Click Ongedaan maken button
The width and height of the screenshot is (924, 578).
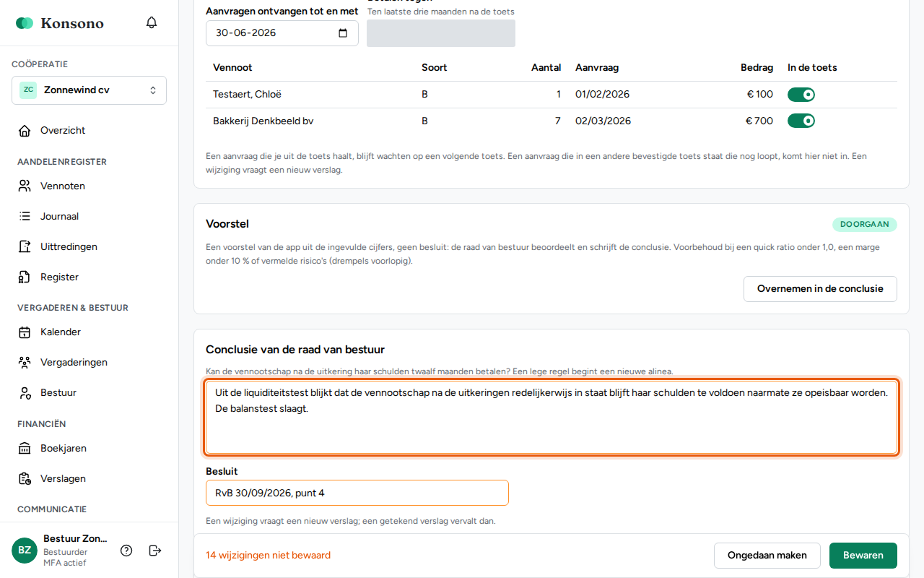click(x=767, y=556)
